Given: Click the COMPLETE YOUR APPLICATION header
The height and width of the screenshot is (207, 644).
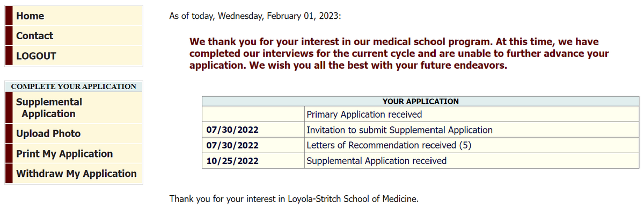Looking at the screenshot, I should (74, 87).
